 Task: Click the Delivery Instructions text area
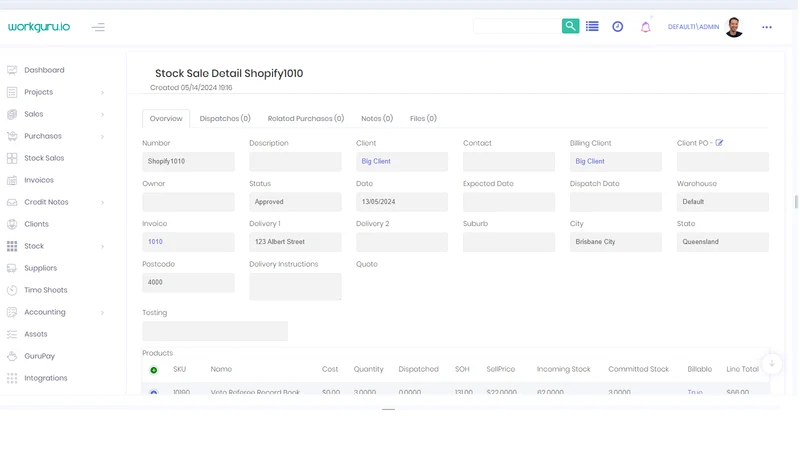295,286
